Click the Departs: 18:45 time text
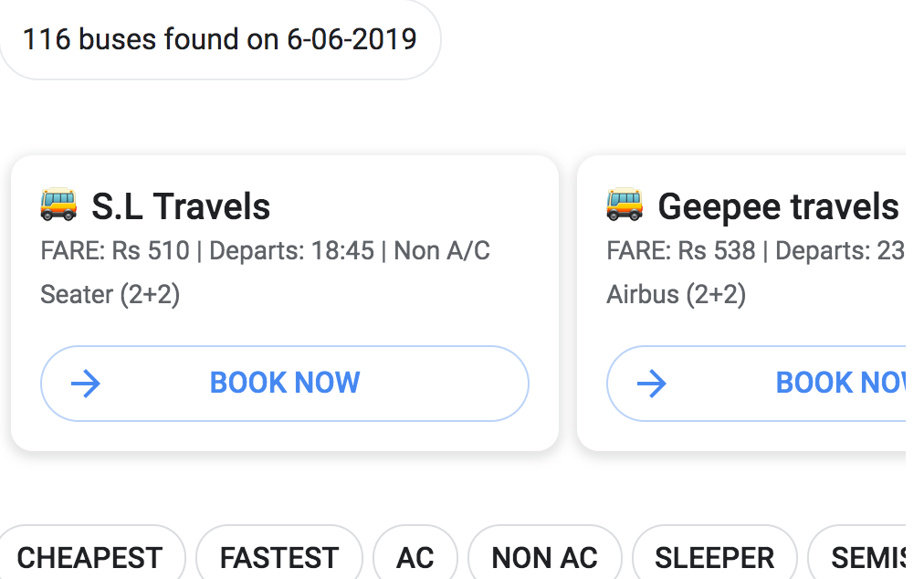924x579 pixels. point(291,250)
